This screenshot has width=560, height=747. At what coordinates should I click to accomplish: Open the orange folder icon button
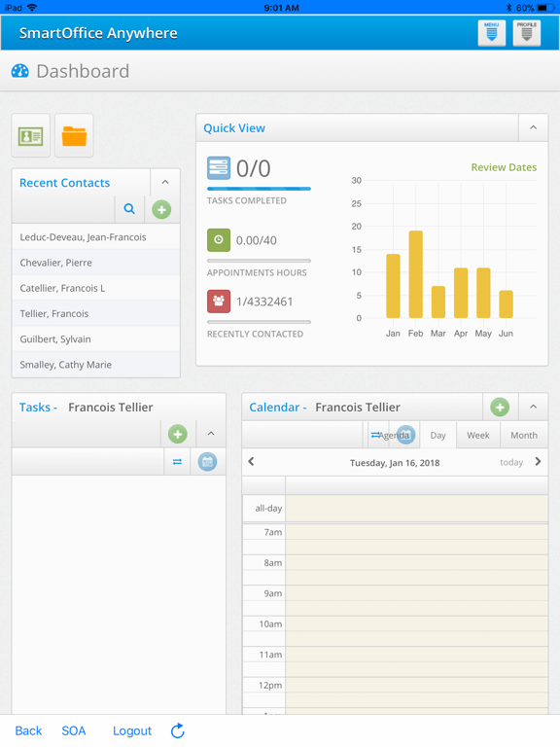[74, 136]
